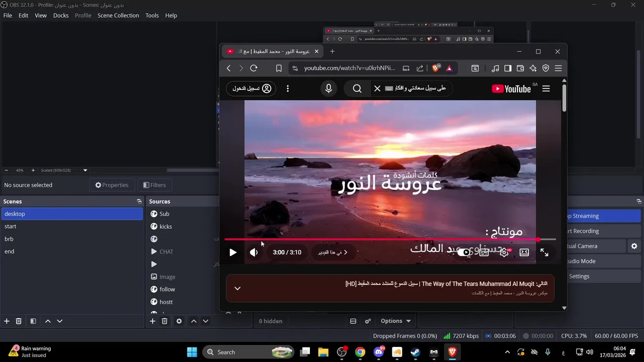Move scene up arrow

[x=48, y=321]
